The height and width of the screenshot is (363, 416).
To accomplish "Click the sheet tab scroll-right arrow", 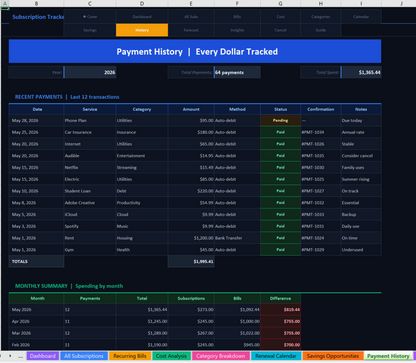I will [10, 356].
